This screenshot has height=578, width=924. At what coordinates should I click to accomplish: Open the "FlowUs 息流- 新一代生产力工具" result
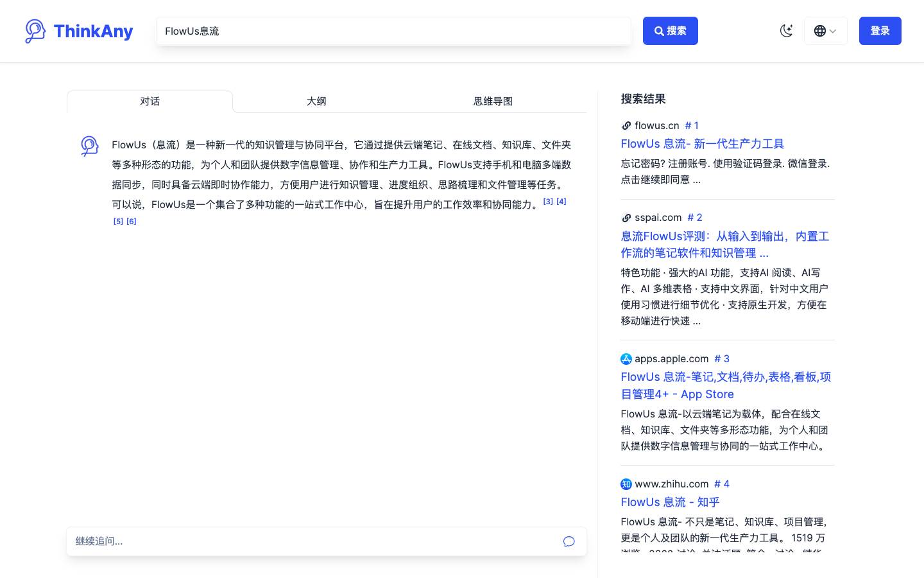point(703,143)
